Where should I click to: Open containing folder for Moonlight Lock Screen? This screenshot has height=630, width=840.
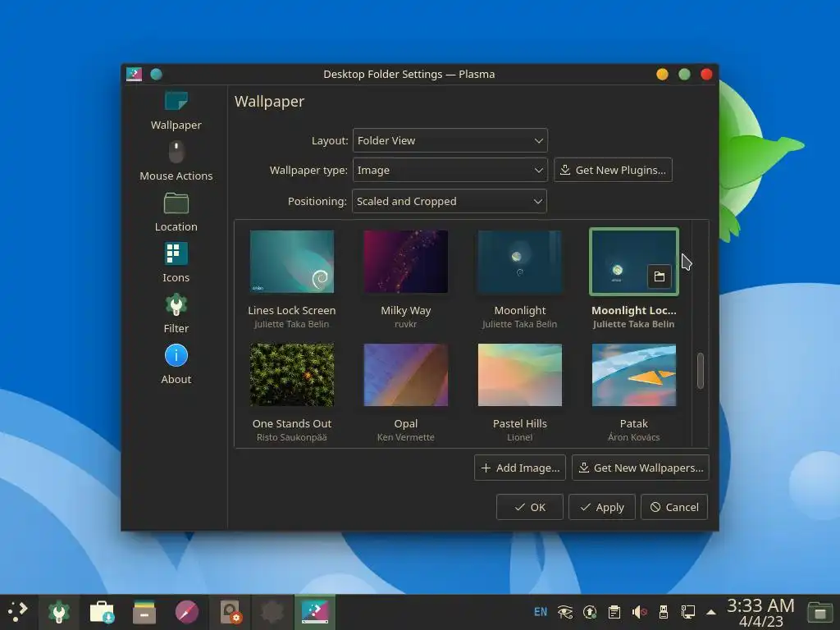(660, 276)
